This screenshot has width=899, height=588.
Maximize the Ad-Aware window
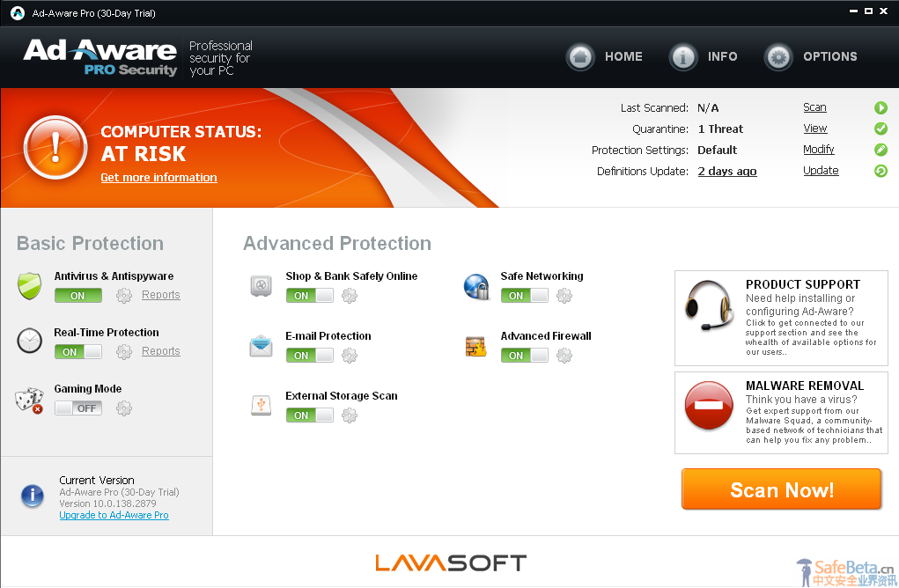868,11
